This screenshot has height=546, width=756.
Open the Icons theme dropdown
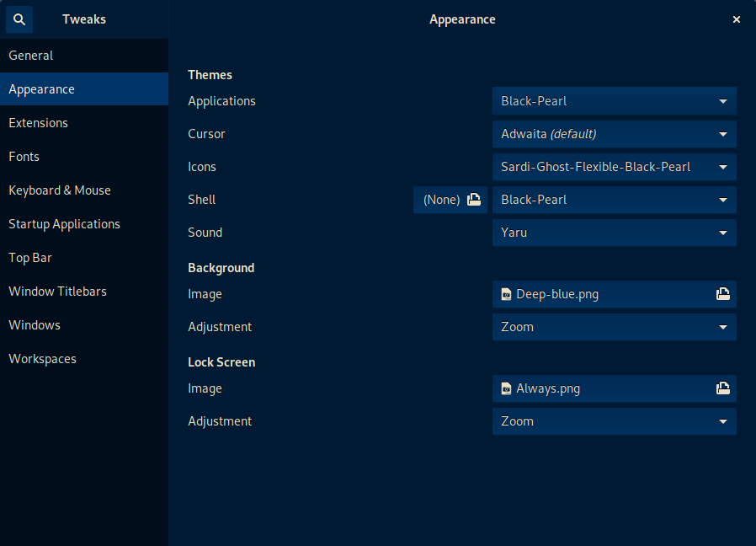(615, 167)
